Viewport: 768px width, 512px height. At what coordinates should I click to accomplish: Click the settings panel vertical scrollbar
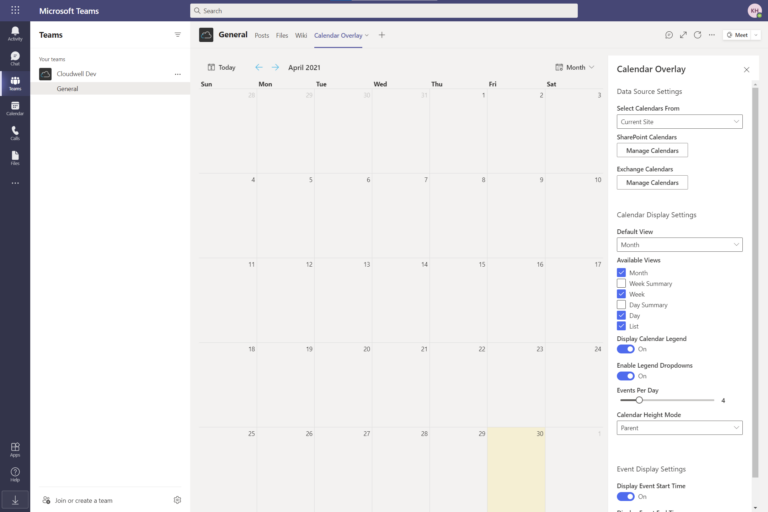pyautogui.click(x=755, y=282)
